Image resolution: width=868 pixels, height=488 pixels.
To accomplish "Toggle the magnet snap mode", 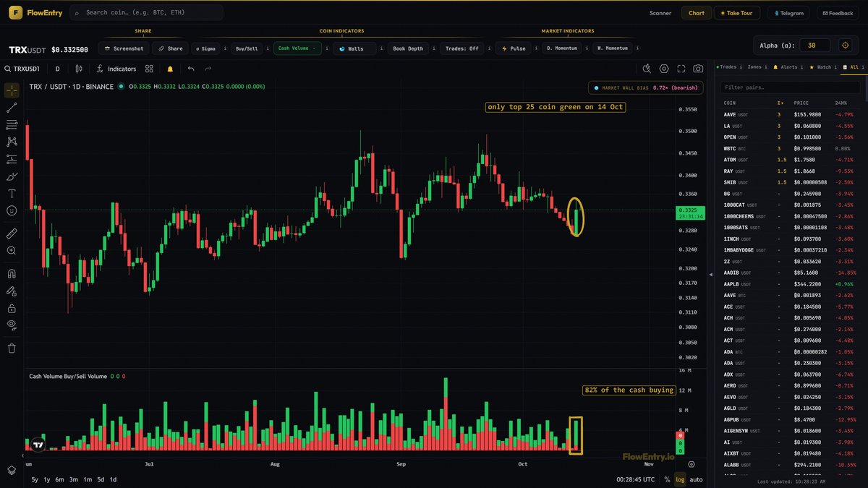I will [12, 274].
